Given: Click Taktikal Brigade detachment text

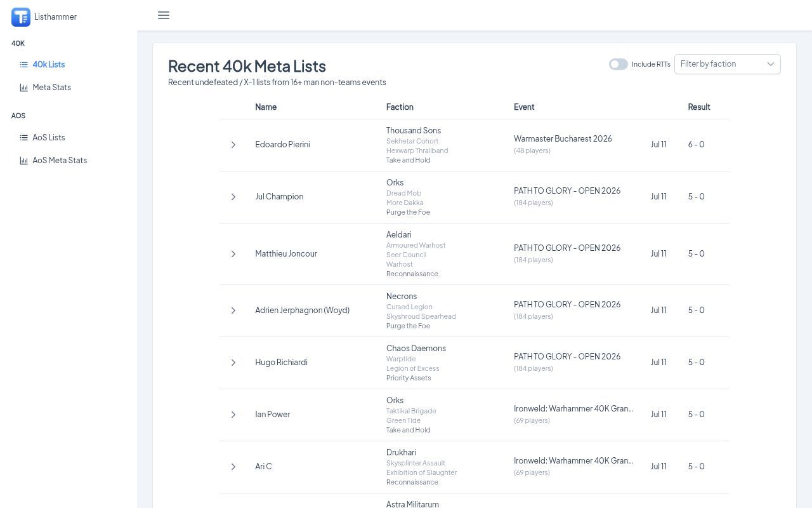Looking at the screenshot, I should [x=411, y=411].
